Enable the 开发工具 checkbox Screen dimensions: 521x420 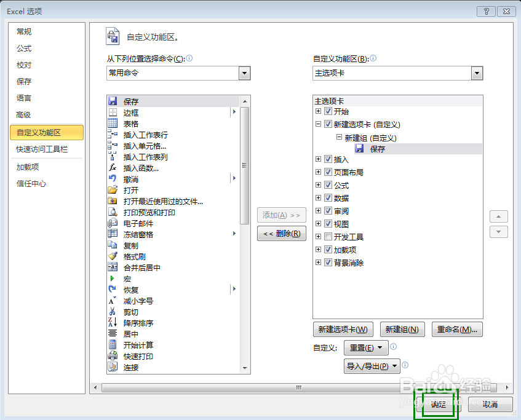(328, 237)
